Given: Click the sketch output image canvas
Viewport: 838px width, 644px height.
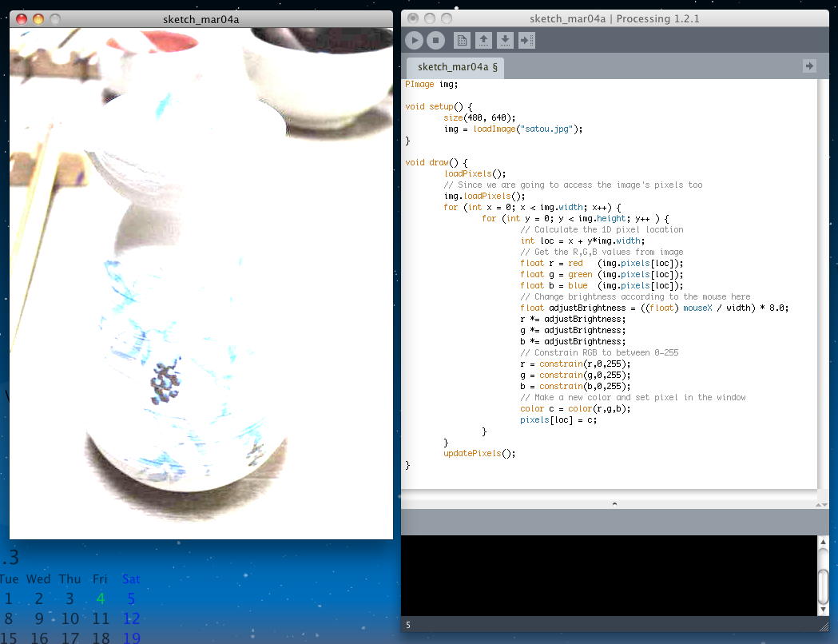Looking at the screenshot, I should [x=201, y=284].
